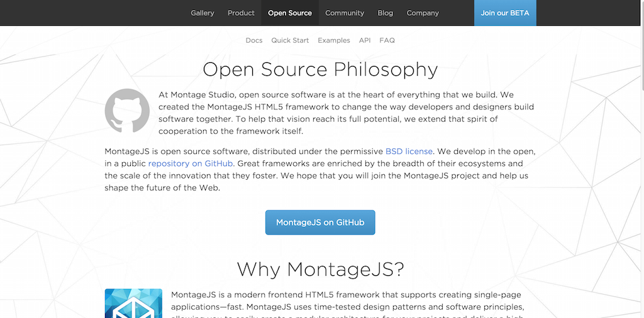
Task: Open the Company nav item
Action: [423, 13]
